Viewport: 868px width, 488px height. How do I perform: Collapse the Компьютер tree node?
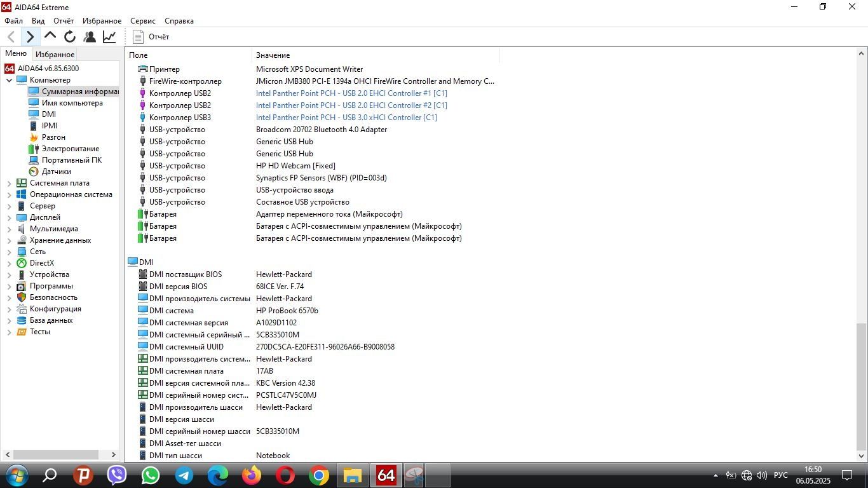(x=10, y=80)
